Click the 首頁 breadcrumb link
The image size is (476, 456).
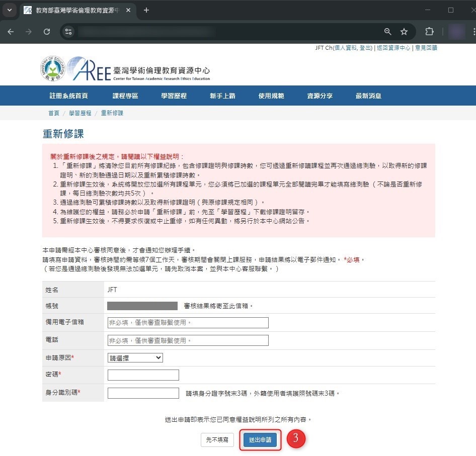click(x=54, y=113)
